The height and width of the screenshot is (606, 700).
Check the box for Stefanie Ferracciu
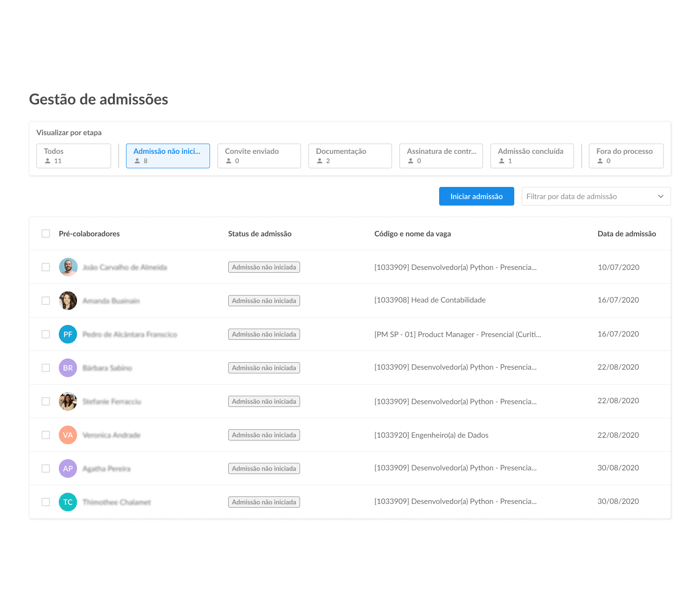(x=46, y=401)
